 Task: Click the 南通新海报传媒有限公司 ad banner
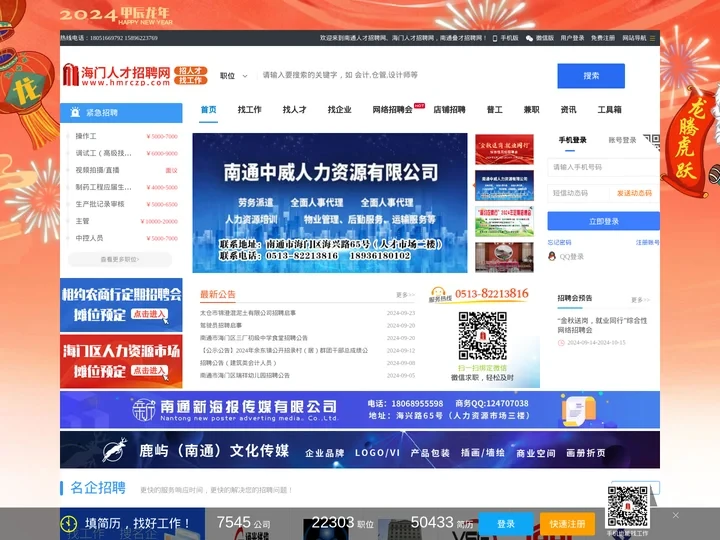pos(360,410)
